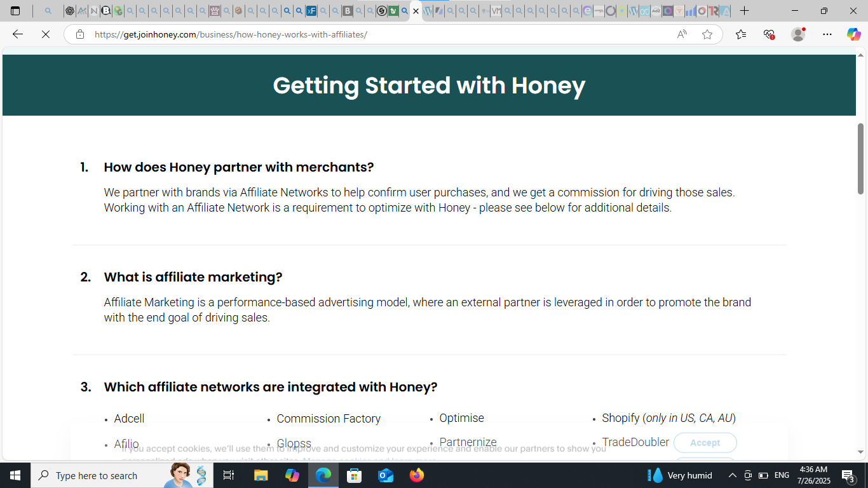The height and width of the screenshot is (488, 868).
Task: Switch the ENG input language
Action: pyautogui.click(x=782, y=475)
